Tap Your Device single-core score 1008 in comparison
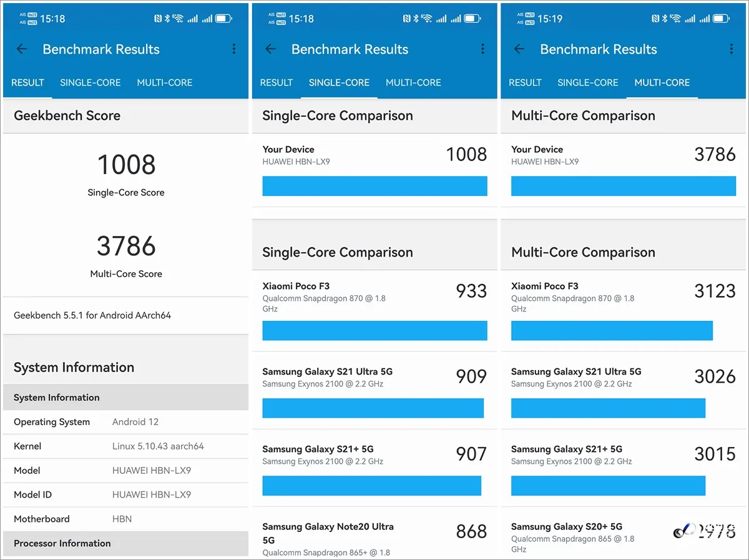This screenshot has height=560, width=749. [466, 154]
